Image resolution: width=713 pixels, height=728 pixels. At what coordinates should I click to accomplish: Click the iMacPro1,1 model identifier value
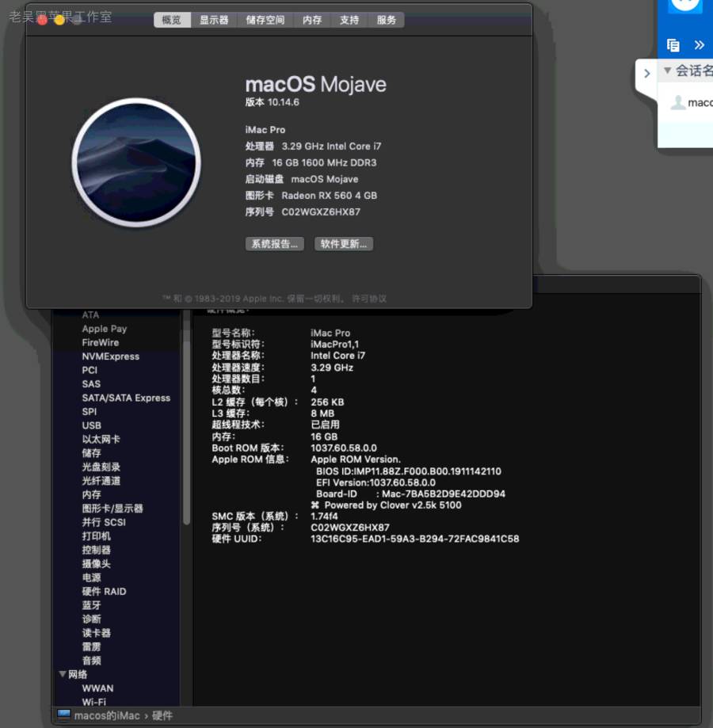(x=334, y=345)
